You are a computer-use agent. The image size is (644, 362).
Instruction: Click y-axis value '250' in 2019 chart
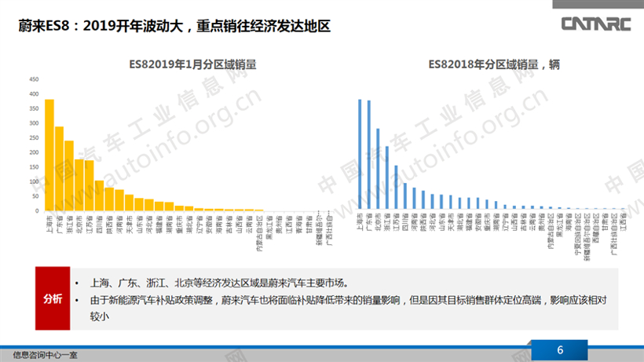34,138
